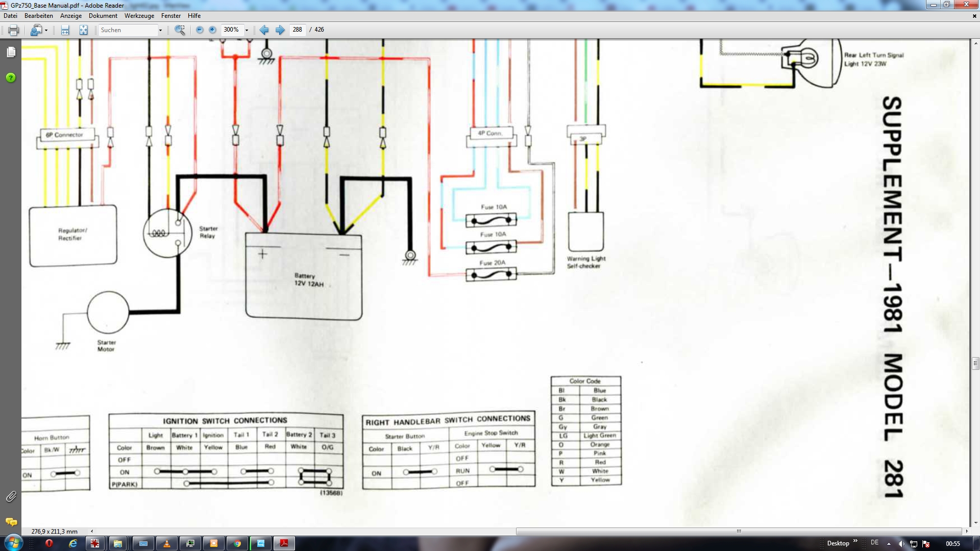The image size is (980, 551).
Task: Open the Comments panel in sidebar
Action: [11, 521]
